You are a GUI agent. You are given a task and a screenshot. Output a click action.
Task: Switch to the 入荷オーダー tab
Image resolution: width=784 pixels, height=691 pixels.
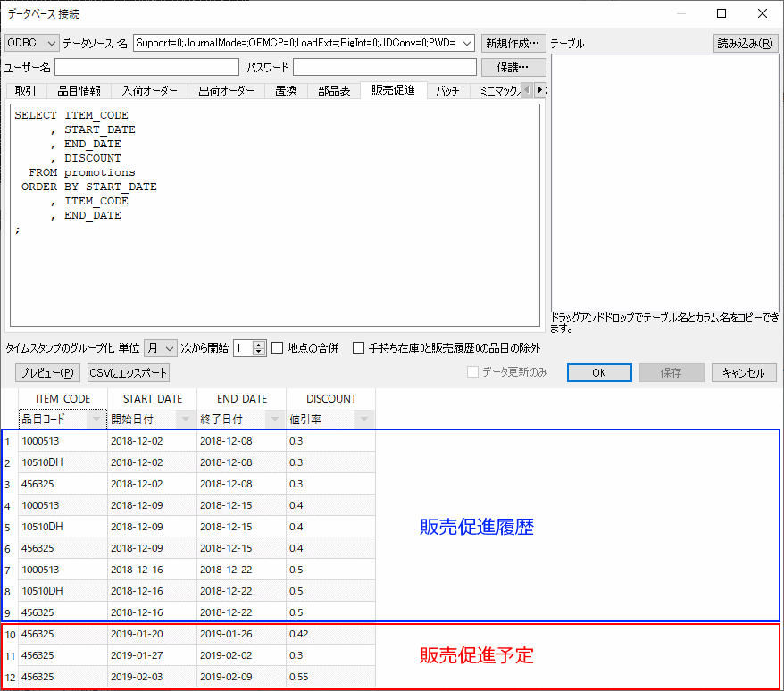pos(149,91)
